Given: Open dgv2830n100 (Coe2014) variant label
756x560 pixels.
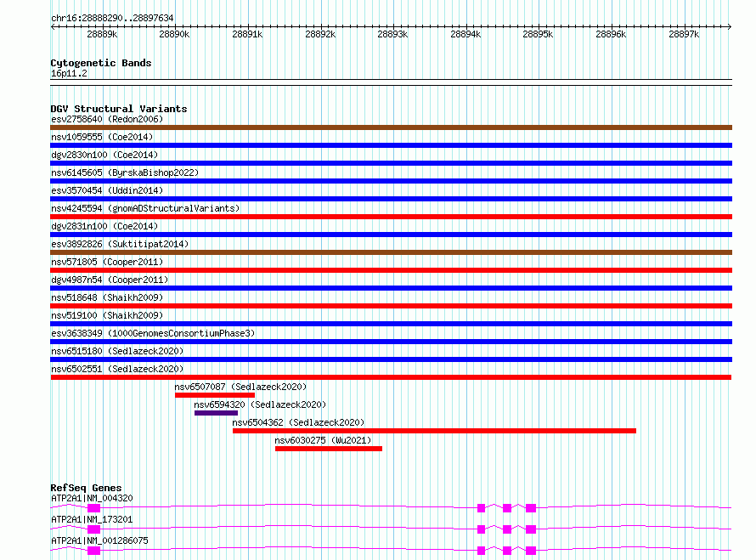Looking at the screenshot, I should 104,155.
